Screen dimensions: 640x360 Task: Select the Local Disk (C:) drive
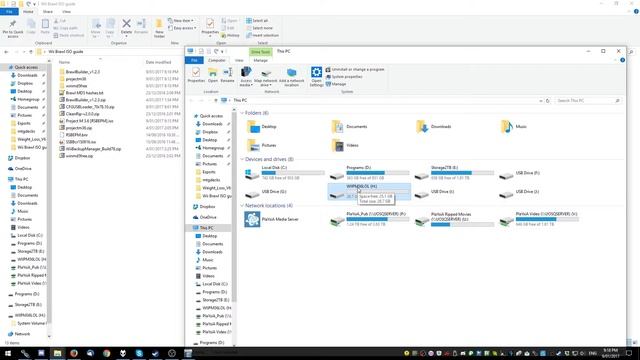click(x=284, y=173)
